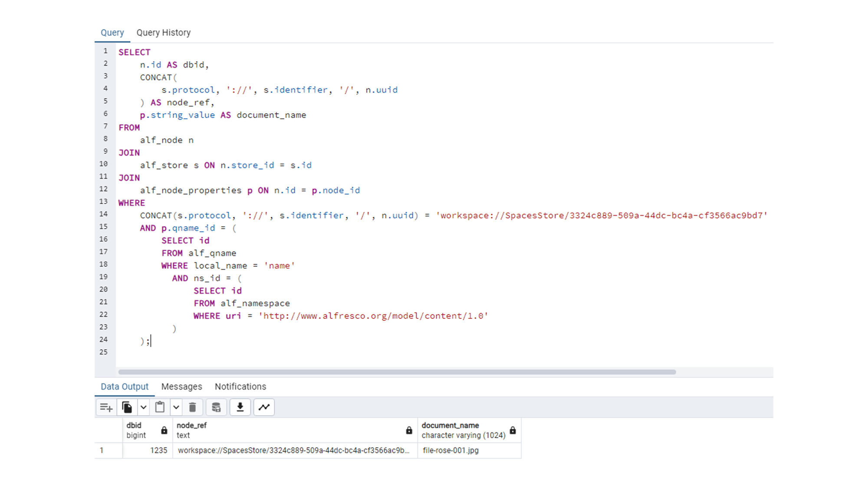Open the Graph Visualiser icon

[x=264, y=407]
